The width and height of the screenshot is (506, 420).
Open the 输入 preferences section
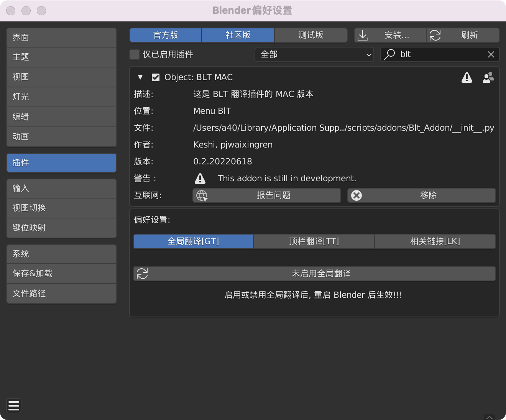pos(61,189)
